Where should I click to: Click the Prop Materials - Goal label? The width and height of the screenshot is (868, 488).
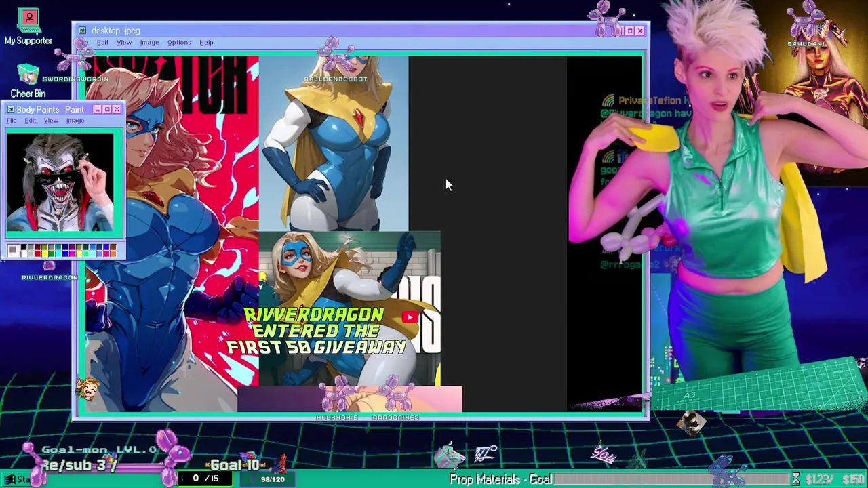click(x=500, y=479)
